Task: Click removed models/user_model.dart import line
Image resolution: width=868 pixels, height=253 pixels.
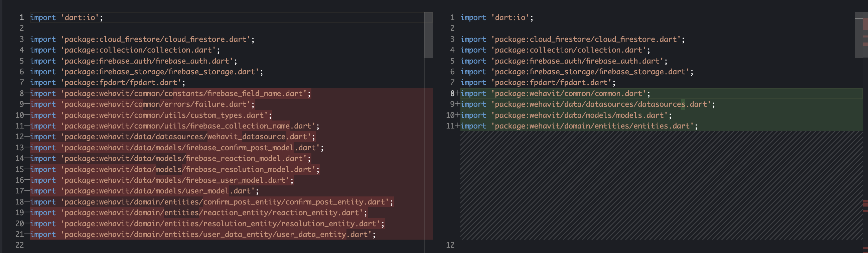Action: [145, 191]
